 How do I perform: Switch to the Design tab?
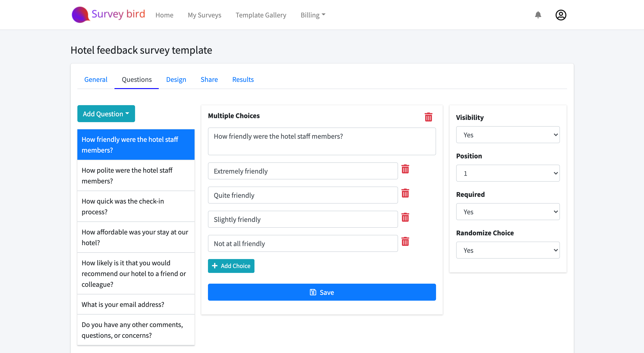click(176, 80)
